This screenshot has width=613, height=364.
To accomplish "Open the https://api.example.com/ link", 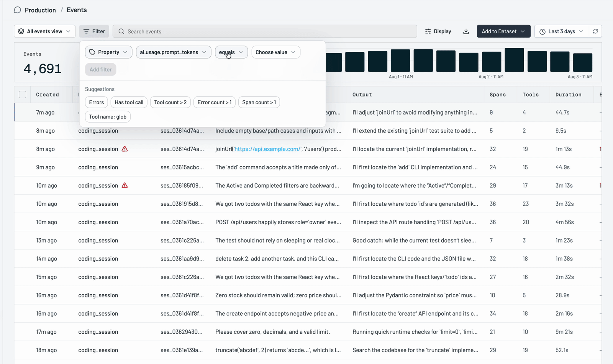I will [268, 149].
